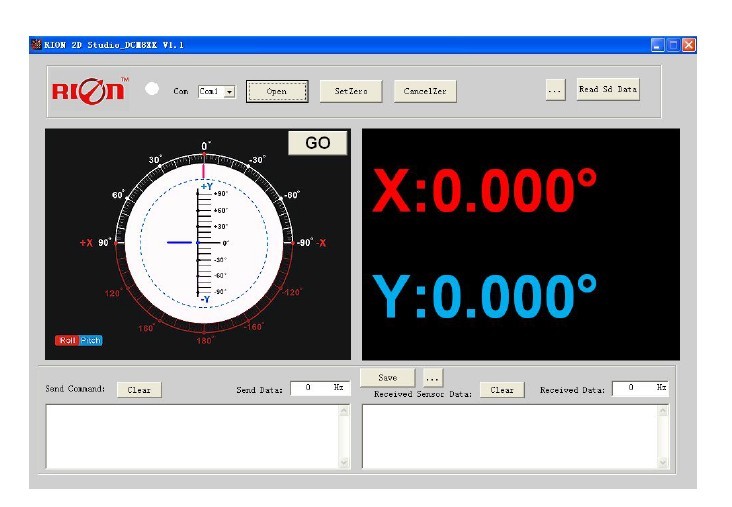The image size is (732, 507).
Task: Click the Send Data Hz input field
Action: pos(320,387)
